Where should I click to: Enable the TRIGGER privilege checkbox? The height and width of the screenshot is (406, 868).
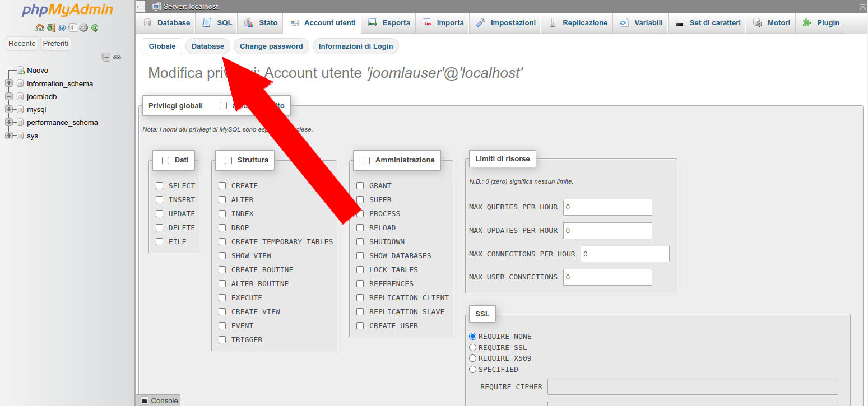[222, 339]
